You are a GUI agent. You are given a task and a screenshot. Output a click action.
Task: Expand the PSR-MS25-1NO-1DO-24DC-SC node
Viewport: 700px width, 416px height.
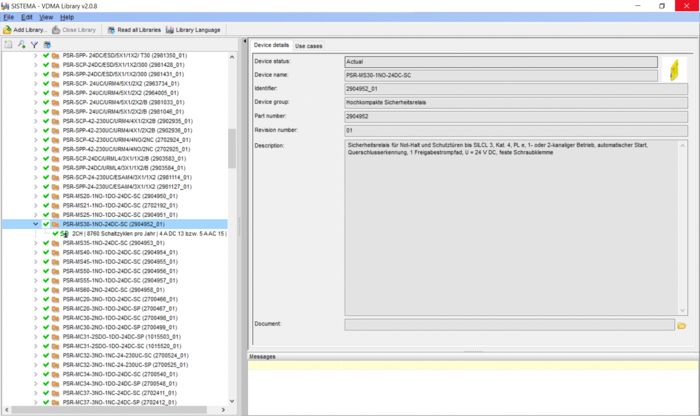pos(36,215)
